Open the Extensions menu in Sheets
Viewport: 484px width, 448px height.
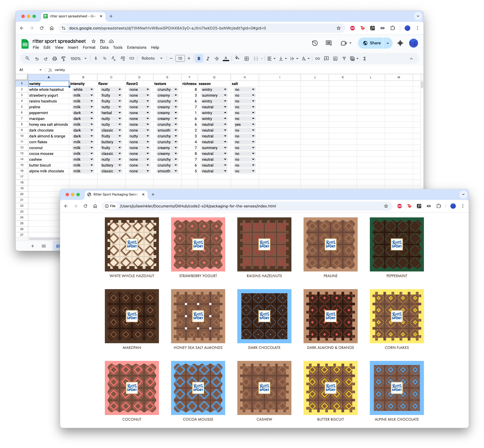click(137, 48)
